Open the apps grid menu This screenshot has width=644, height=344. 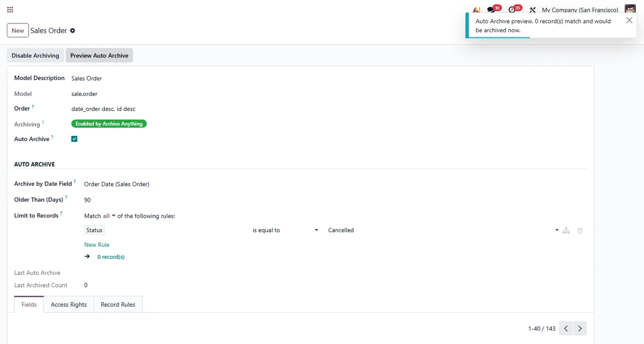tap(10, 10)
